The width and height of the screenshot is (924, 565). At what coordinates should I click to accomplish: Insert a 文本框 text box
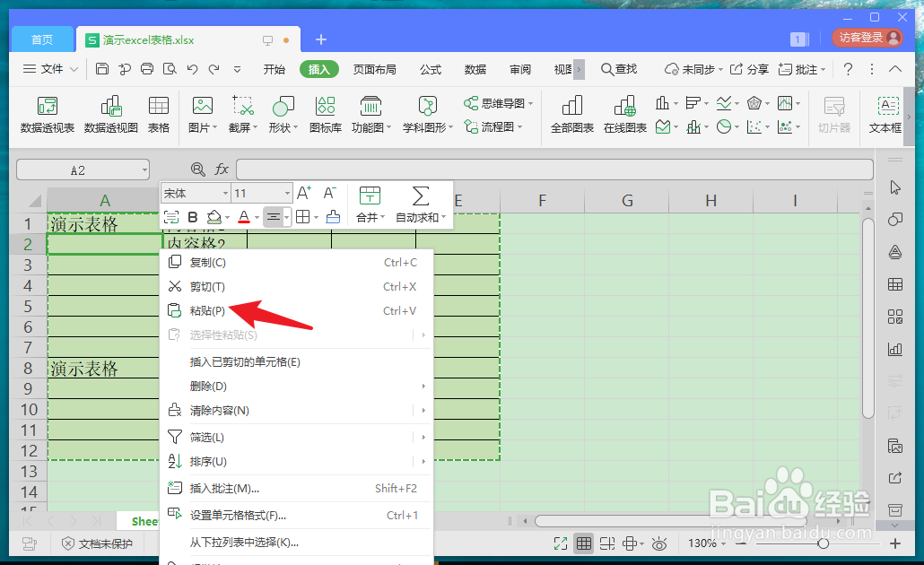tap(887, 115)
